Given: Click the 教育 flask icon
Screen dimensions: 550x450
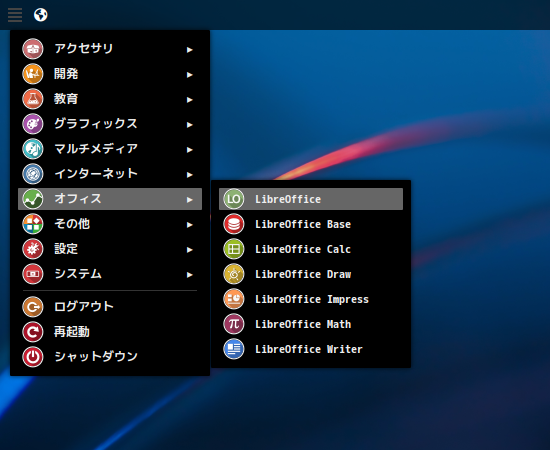Looking at the screenshot, I should [33, 99].
